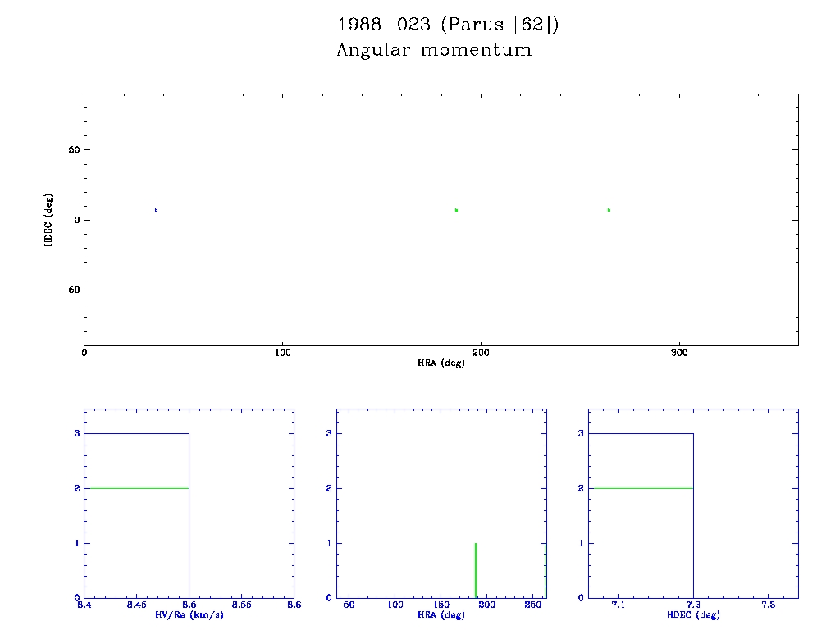Click the HRA (deg) label under the top plot
Screen dimensions: 840x630
(x=441, y=363)
